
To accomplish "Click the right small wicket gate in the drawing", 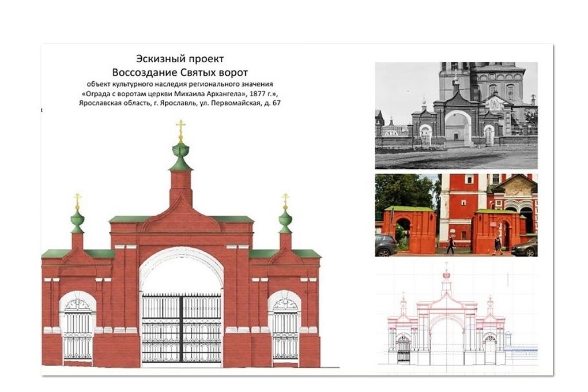I will [285, 329].
